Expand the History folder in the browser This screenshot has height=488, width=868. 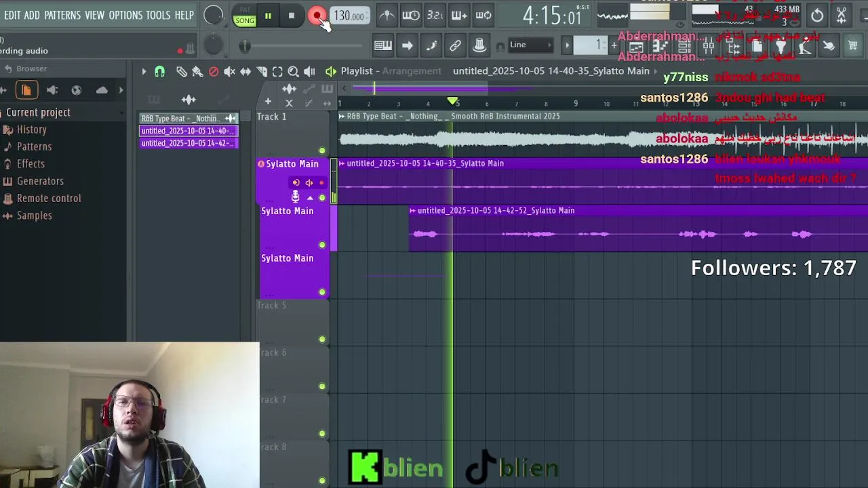tap(32, 129)
